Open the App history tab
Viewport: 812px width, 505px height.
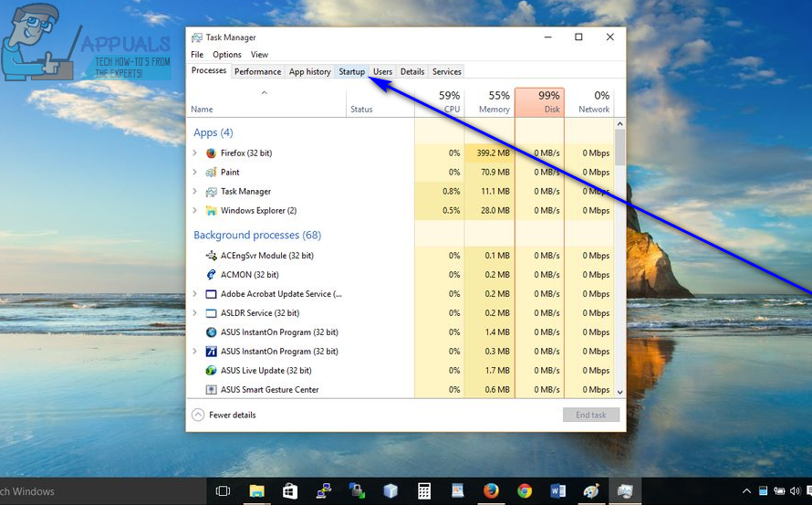309,71
